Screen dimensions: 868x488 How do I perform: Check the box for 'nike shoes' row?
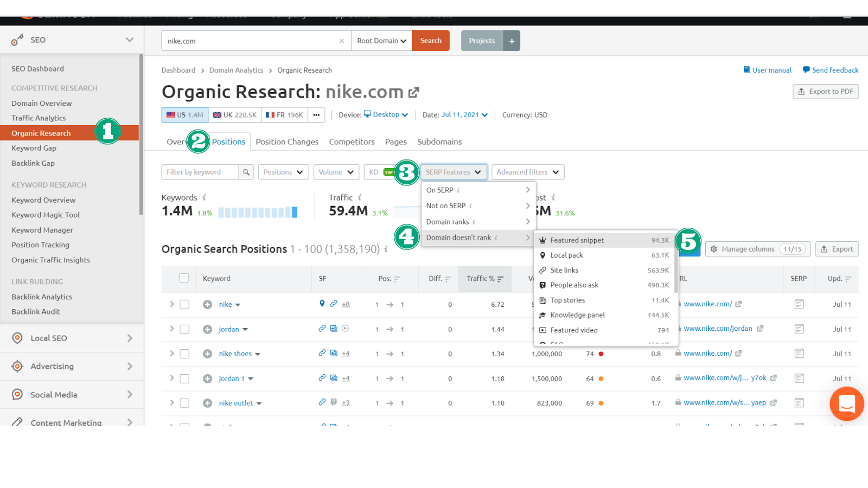[x=184, y=354]
